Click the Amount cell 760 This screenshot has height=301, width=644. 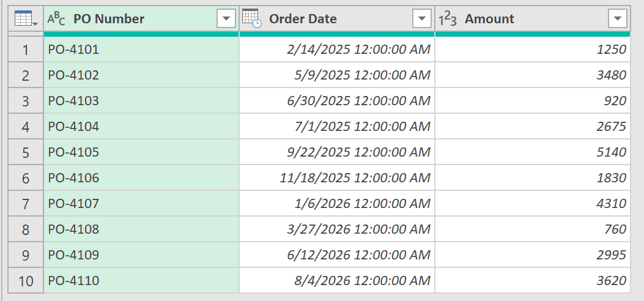533,229
